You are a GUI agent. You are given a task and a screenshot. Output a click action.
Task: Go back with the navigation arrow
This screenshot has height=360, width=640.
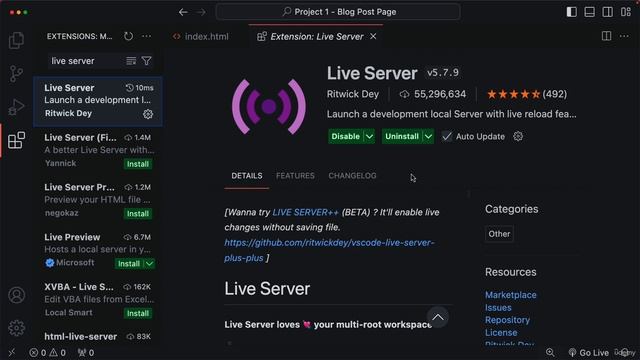click(x=183, y=12)
